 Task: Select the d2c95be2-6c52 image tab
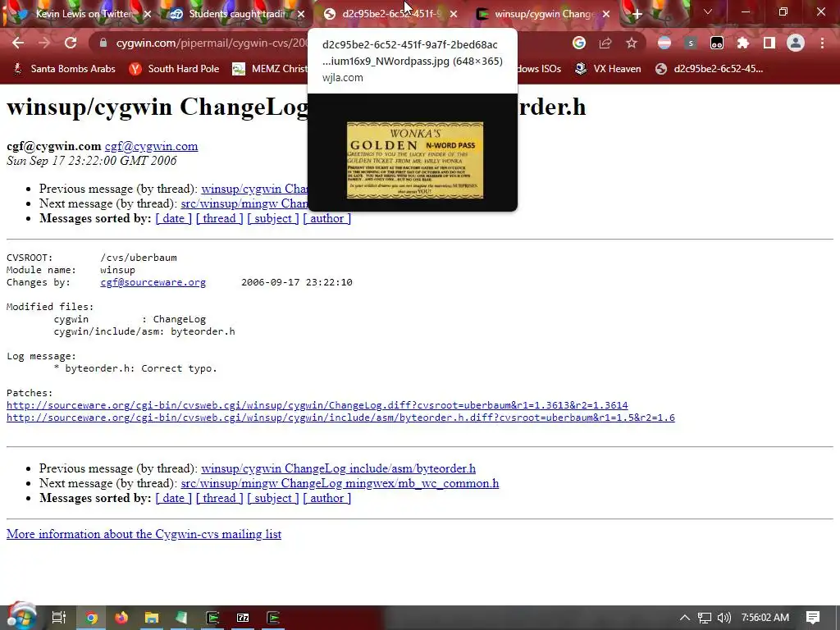pos(390,14)
